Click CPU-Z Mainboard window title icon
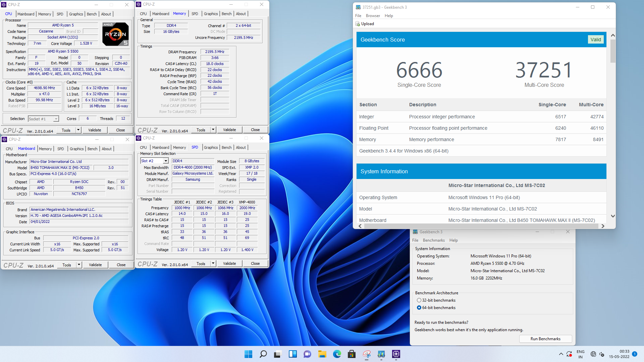The height and width of the screenshot is (362, 644). (4, 139)
